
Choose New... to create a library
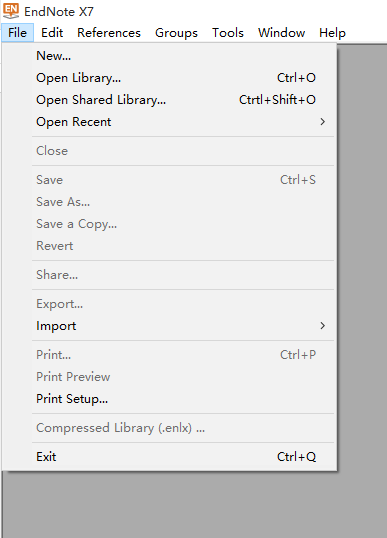[185, 56]
